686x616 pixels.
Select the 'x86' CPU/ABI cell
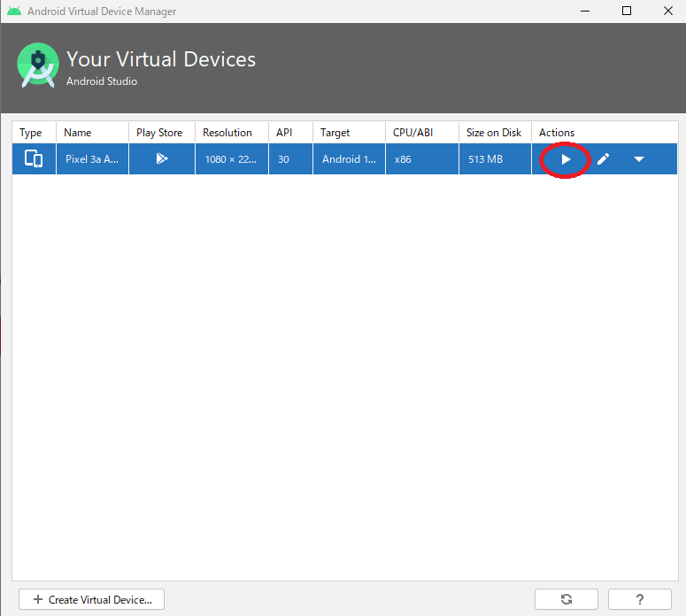422,158
